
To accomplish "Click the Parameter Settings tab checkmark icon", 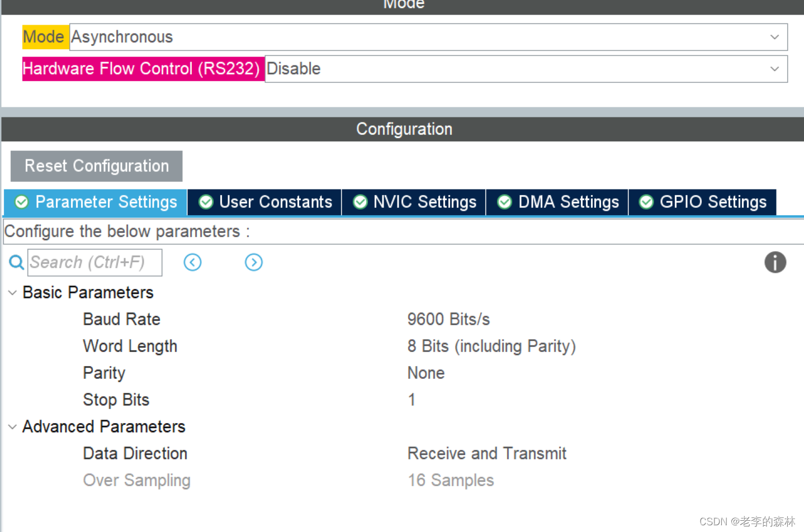I will [22, 202].
